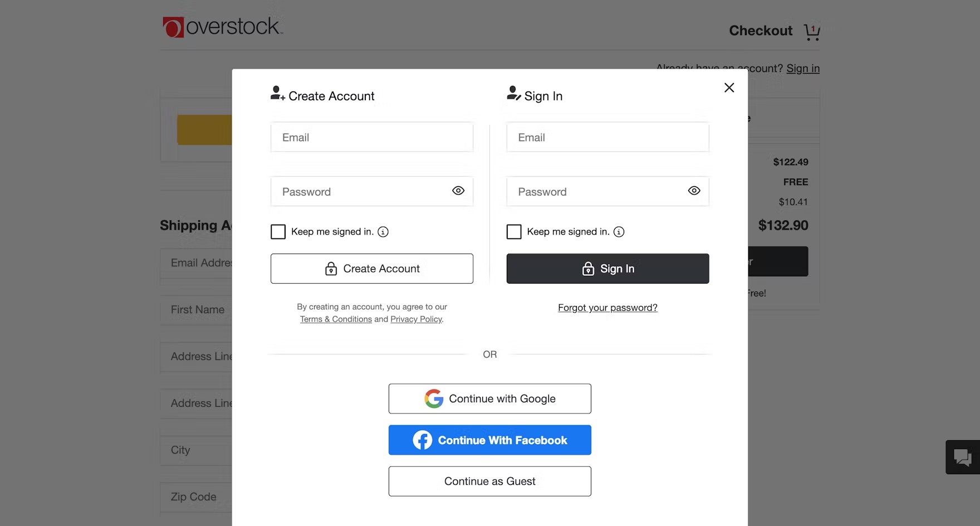
Task: Continue With Facebook login
Action: pyautogui.click(x=489, y=440)
